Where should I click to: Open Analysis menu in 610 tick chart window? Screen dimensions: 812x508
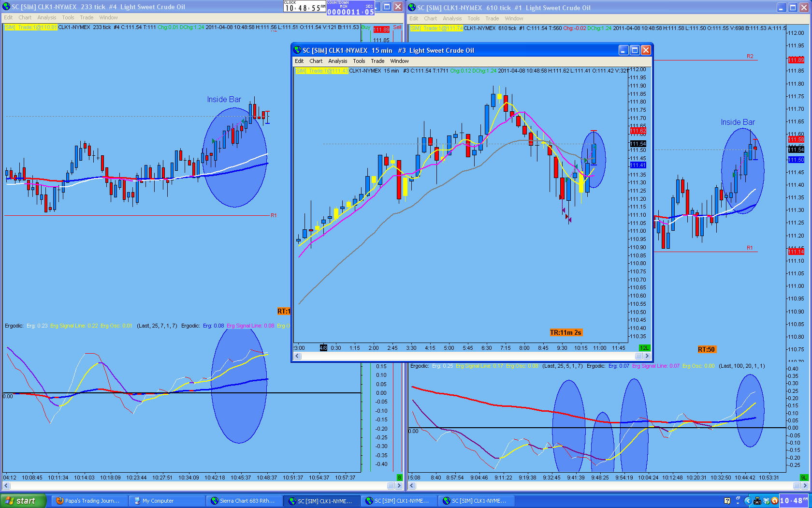click(452, 18)
